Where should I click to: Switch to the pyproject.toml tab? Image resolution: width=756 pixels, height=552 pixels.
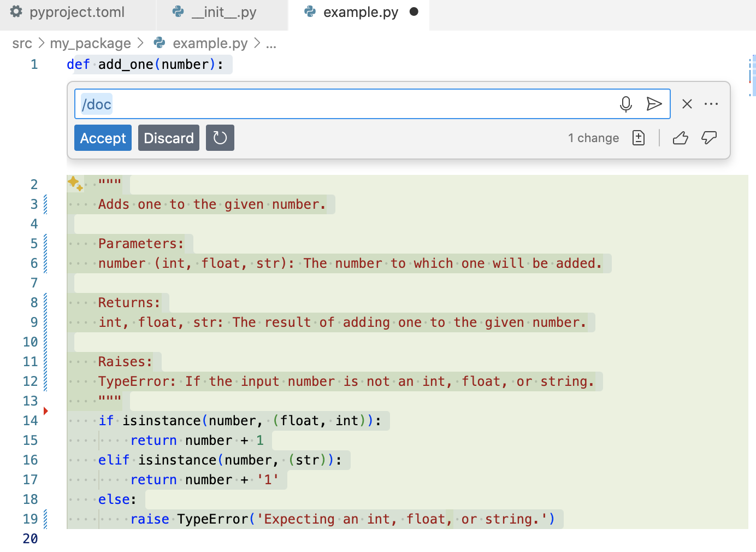[76, 12]
